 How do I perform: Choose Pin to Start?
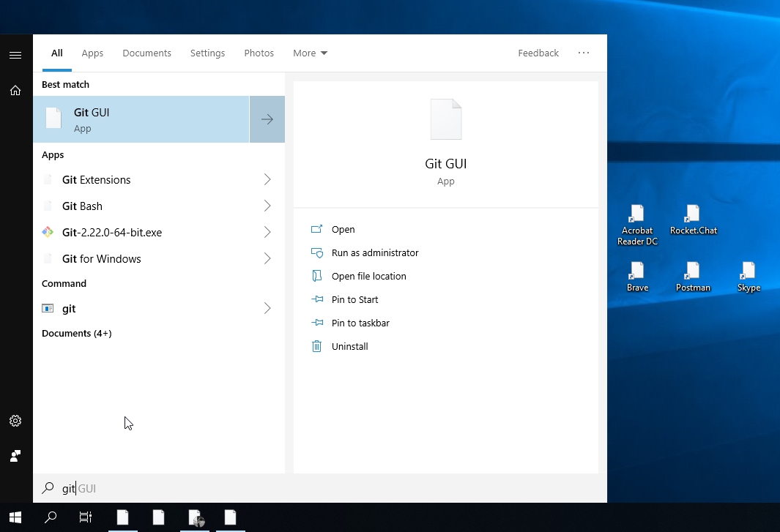pyautogui.click(x=354, y=299)
